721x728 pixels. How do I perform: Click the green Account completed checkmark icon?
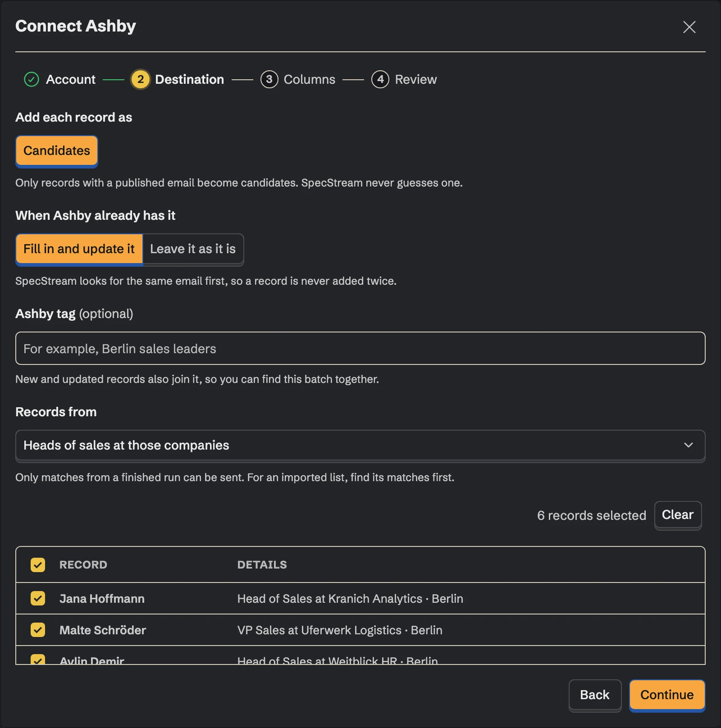tap(32, 79)
